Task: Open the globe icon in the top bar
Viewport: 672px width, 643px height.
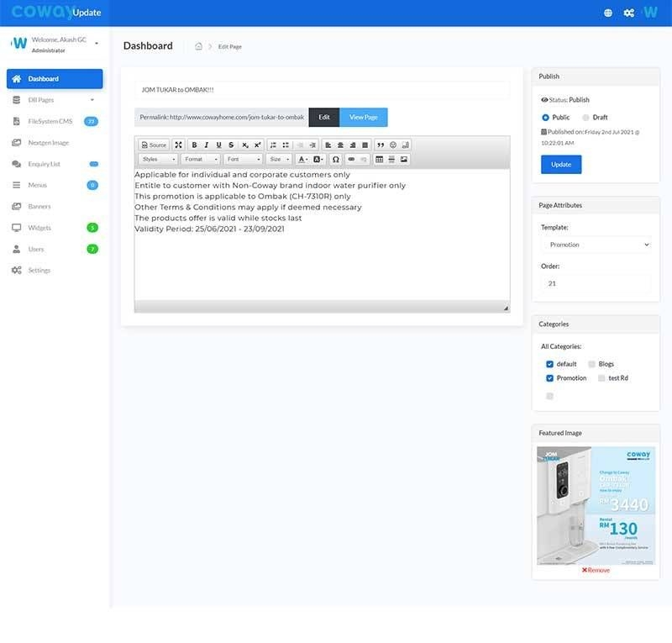Action: (x=608, y=13)
